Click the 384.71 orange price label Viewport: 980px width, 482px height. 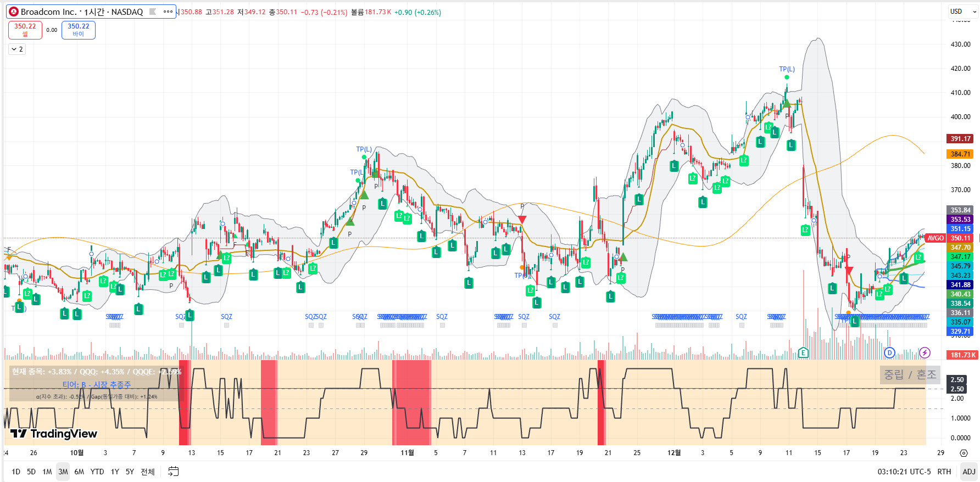pyautogui.click(x=960, y=154)
